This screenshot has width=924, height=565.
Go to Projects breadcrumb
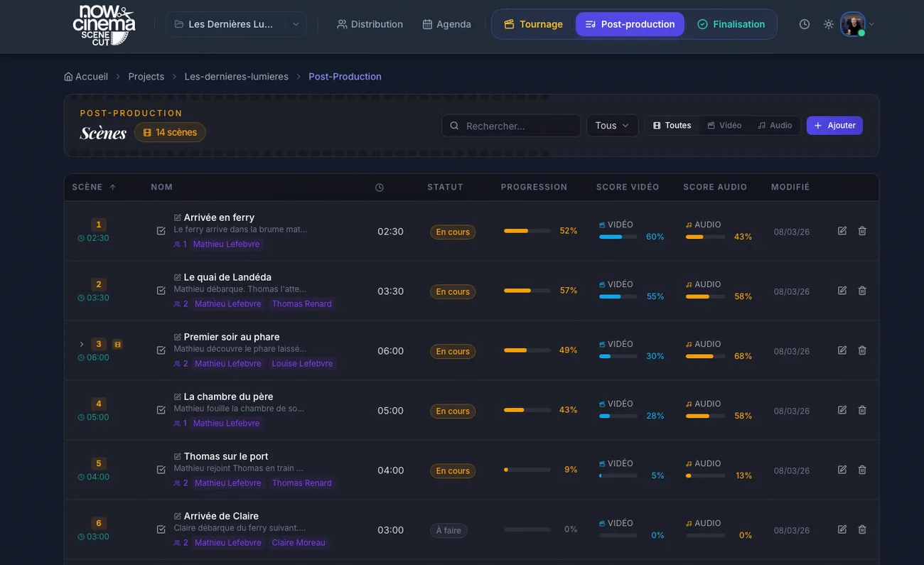coord(146,77)
